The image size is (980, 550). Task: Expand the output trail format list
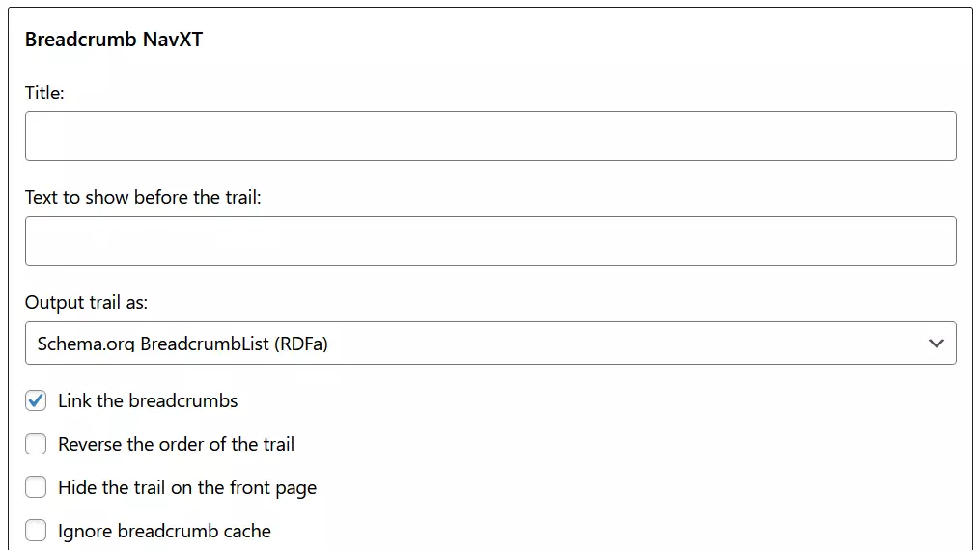click(935, 344)
